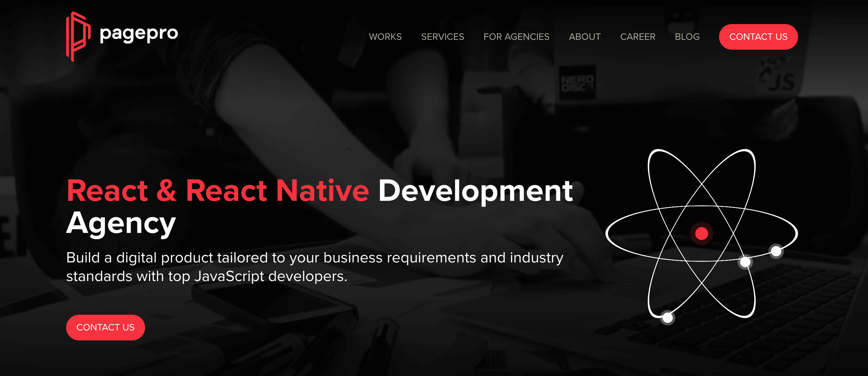
Task: Scroll down the main page content
Action: pyautogui.click(x=434, y=221)
